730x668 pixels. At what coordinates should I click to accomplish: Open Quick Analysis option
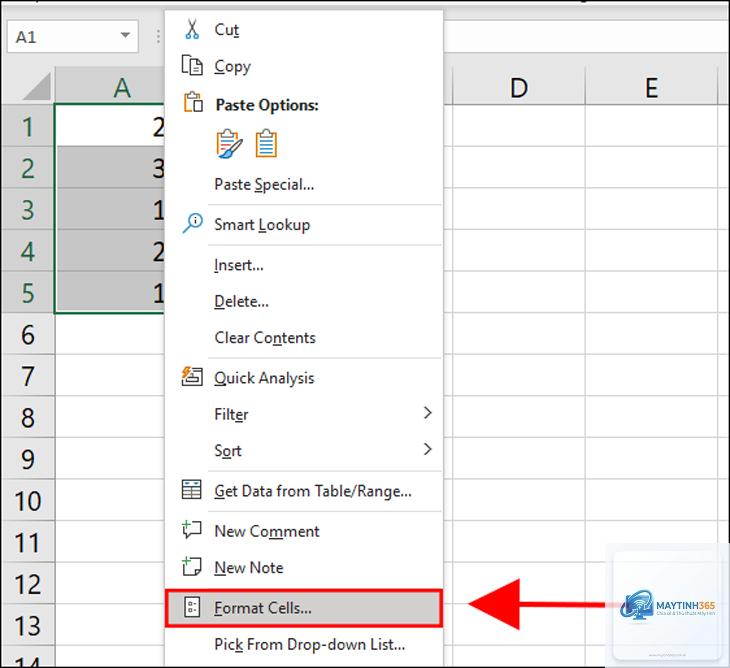click(303, 378)
